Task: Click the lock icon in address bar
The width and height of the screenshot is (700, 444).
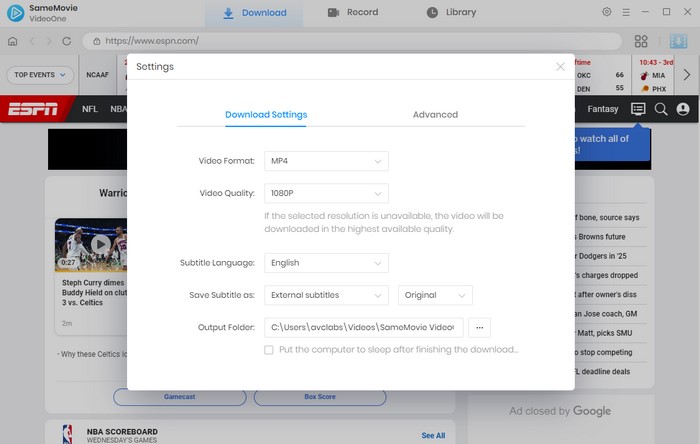Action: [x=96, y=41]
